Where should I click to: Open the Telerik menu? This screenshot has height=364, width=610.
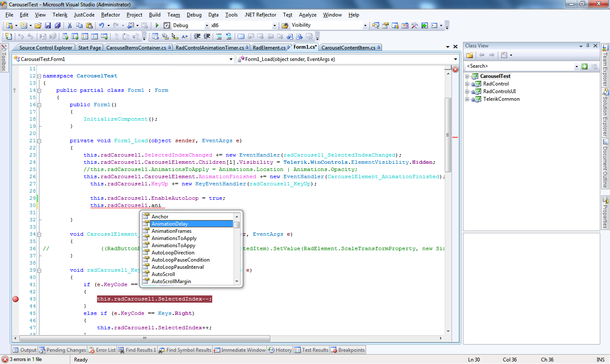pos(60,15)
